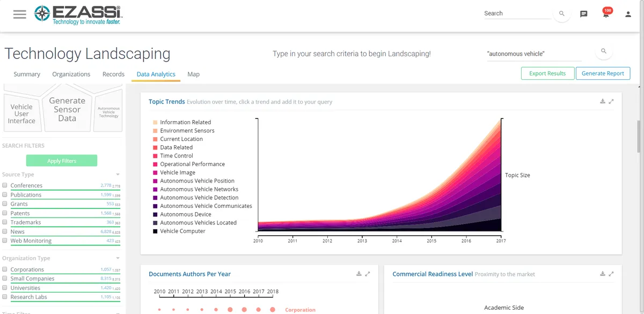Download the Topic Trends chart

(x=603, y=101)
